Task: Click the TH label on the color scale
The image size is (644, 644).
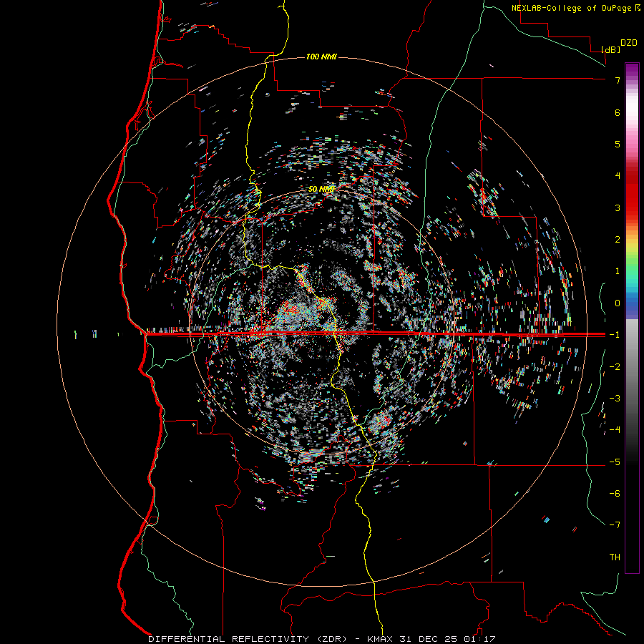Action: tap(615, 557)
